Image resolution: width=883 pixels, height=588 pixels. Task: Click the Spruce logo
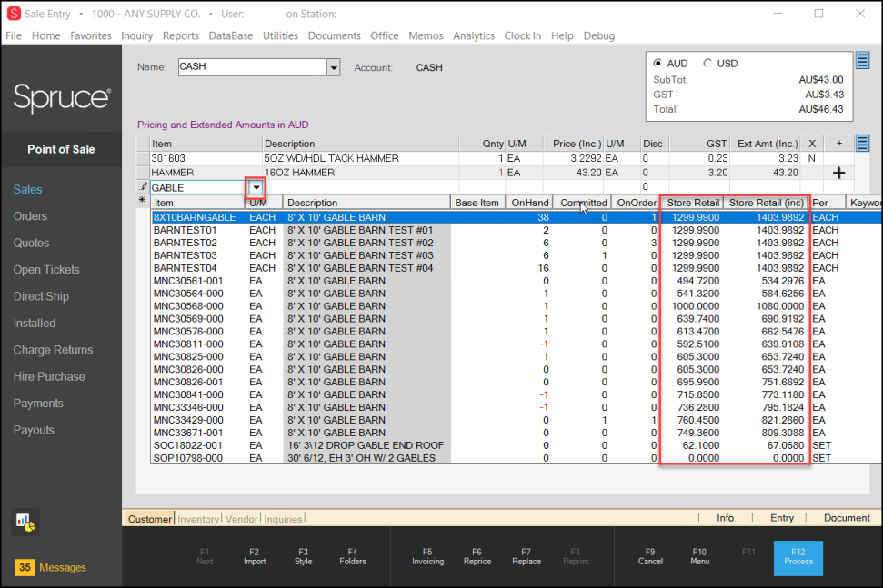pos(62,97)
